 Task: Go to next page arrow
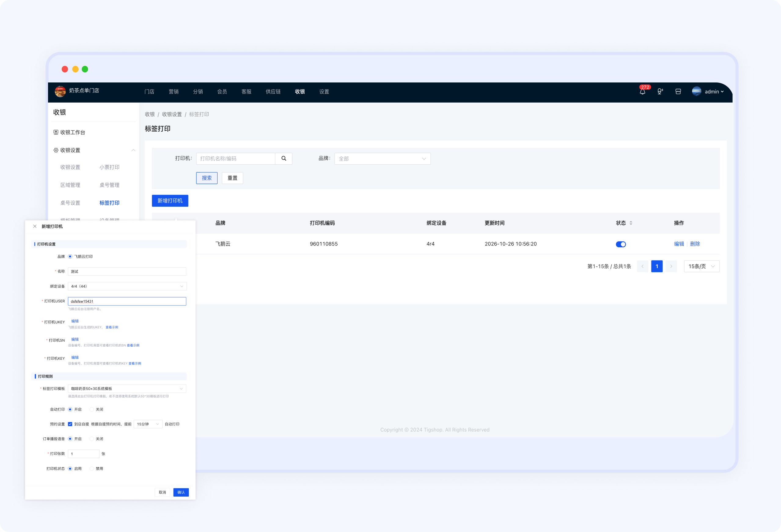pos(671,266)
